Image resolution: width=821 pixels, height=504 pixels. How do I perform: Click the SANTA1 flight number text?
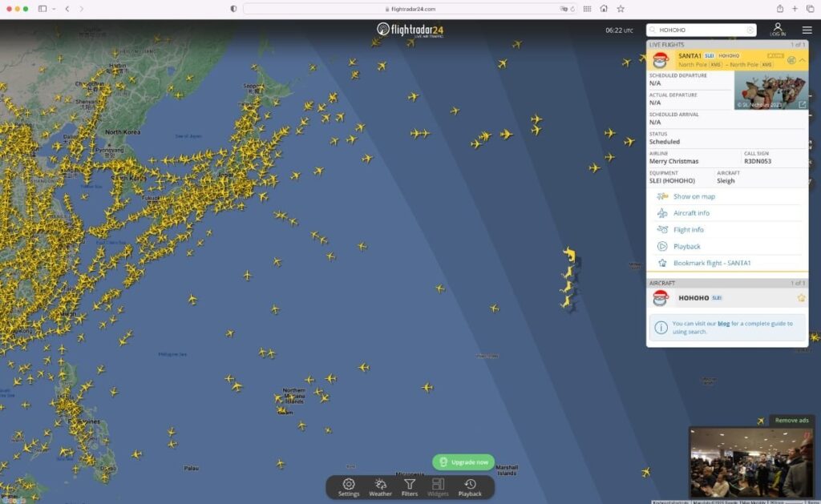(x=690, y=55)
